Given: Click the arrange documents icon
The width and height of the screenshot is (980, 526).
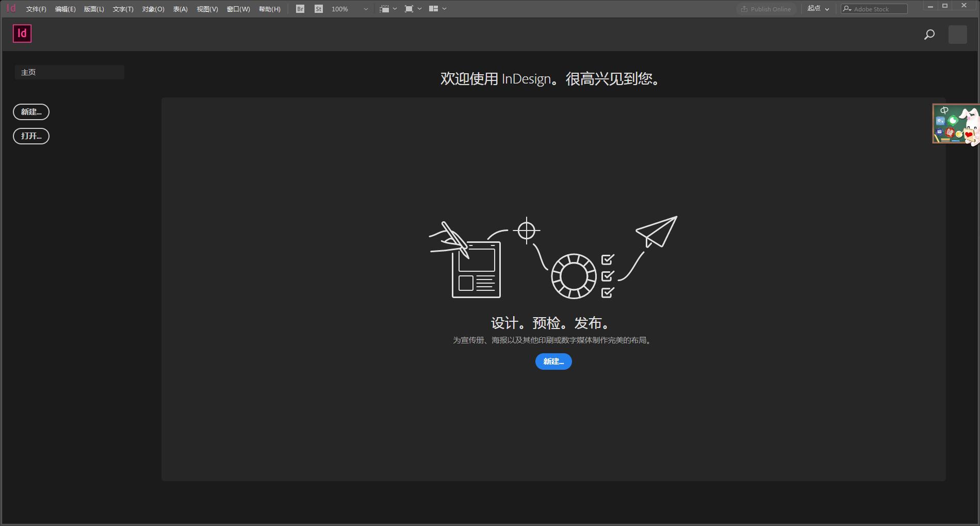Looking at the screenshot, I should pyautogui.click(x=434, y=8).
